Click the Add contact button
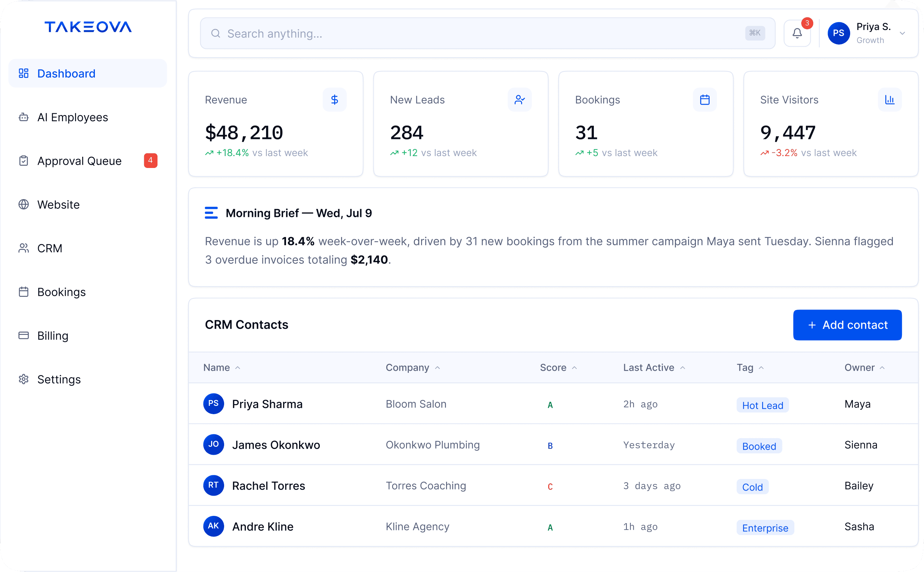The height and width of the screenshot is (572, 924). pyautogui.click(x=847, y=325)
